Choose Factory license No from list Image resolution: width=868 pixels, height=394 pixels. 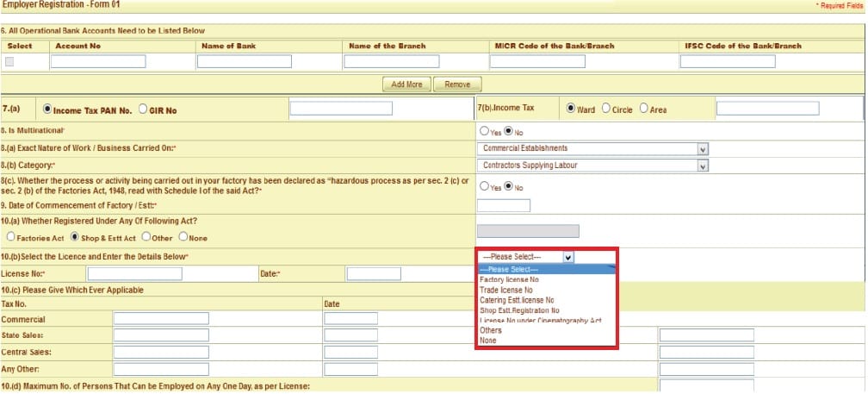click(x=509, y=279)
